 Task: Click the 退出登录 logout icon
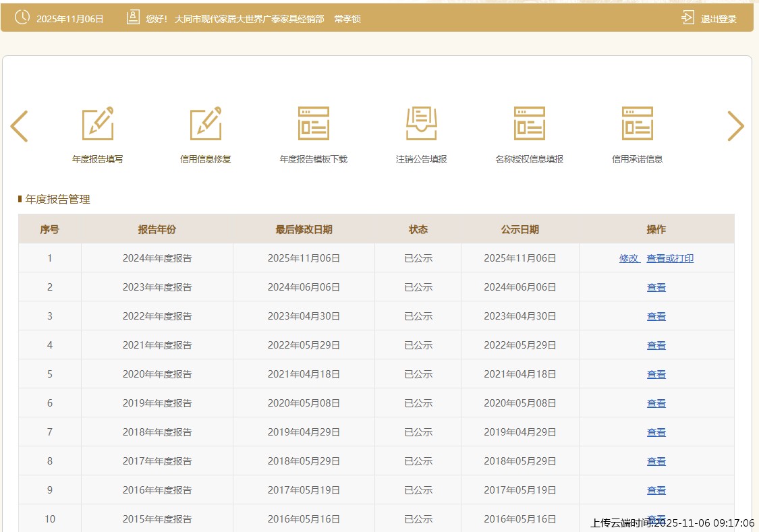[x=687, y=18]
